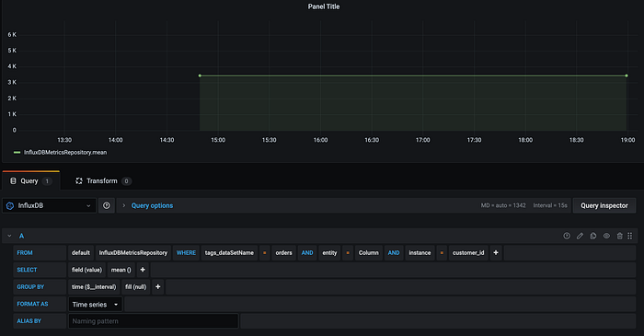644x336 pixels.
Task: Open the Query inspector
Action: pos(604,205)
